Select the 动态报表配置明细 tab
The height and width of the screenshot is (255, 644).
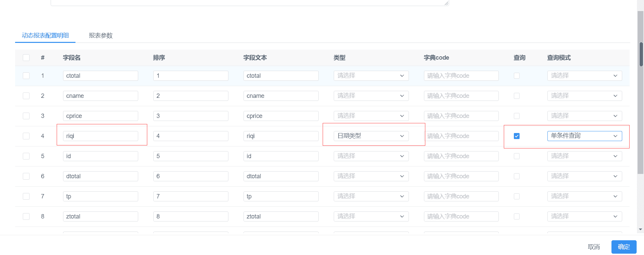45,36
